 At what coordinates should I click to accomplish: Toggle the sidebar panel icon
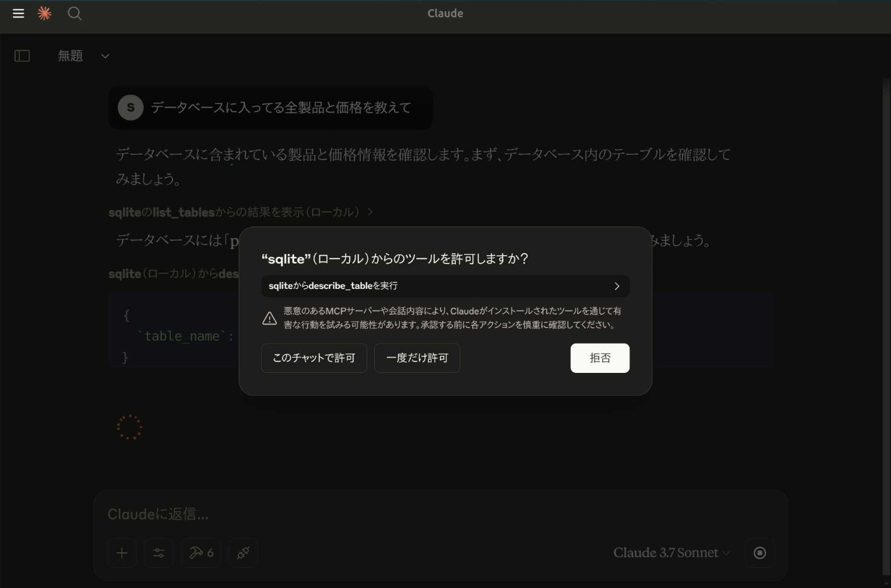pos(22,56)
